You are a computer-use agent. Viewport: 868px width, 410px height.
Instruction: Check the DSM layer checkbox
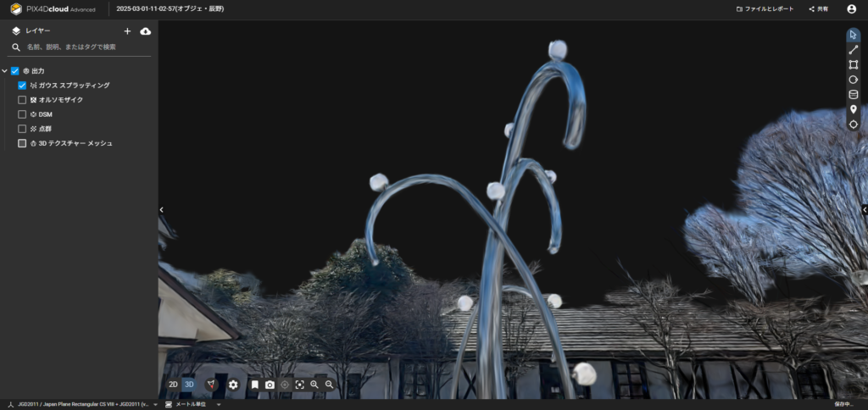click(22, 114)
